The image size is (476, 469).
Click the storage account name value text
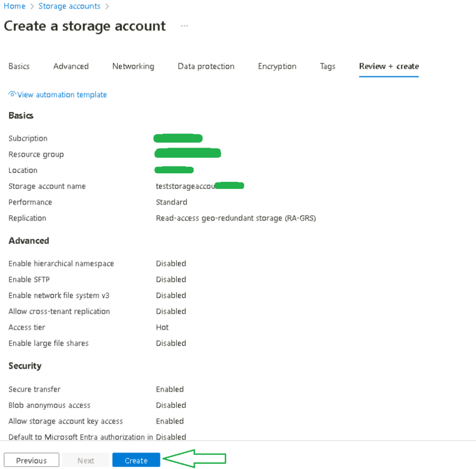click(185, 186)
